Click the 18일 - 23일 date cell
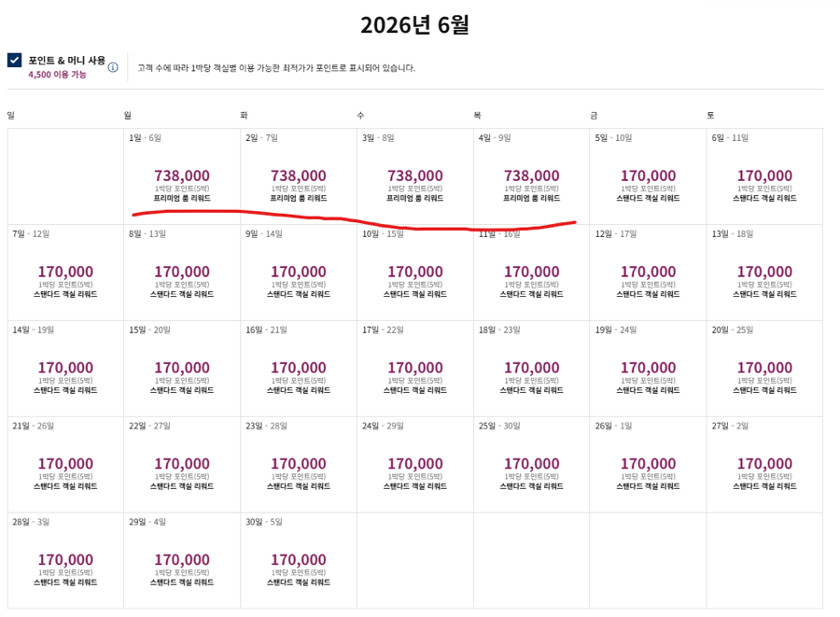 (531, 369)
